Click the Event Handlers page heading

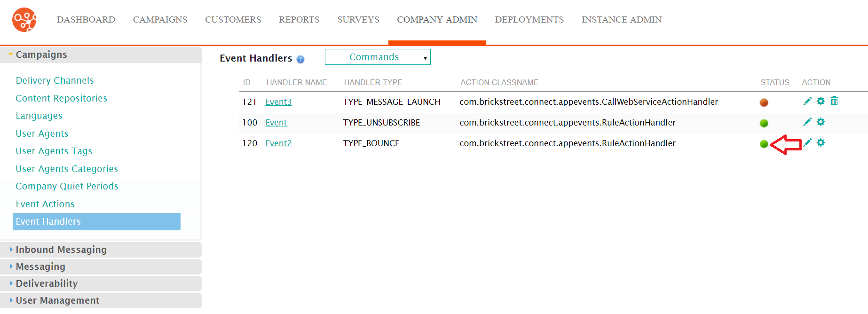click(256, 58)
